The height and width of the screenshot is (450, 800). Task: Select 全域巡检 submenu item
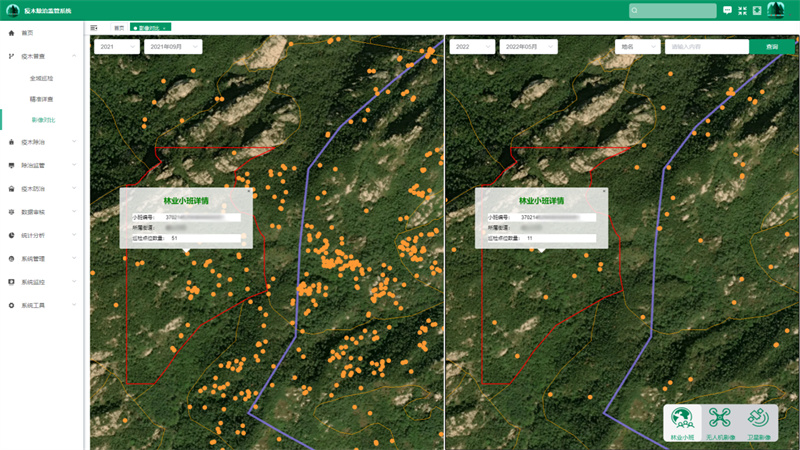[42, 77]
